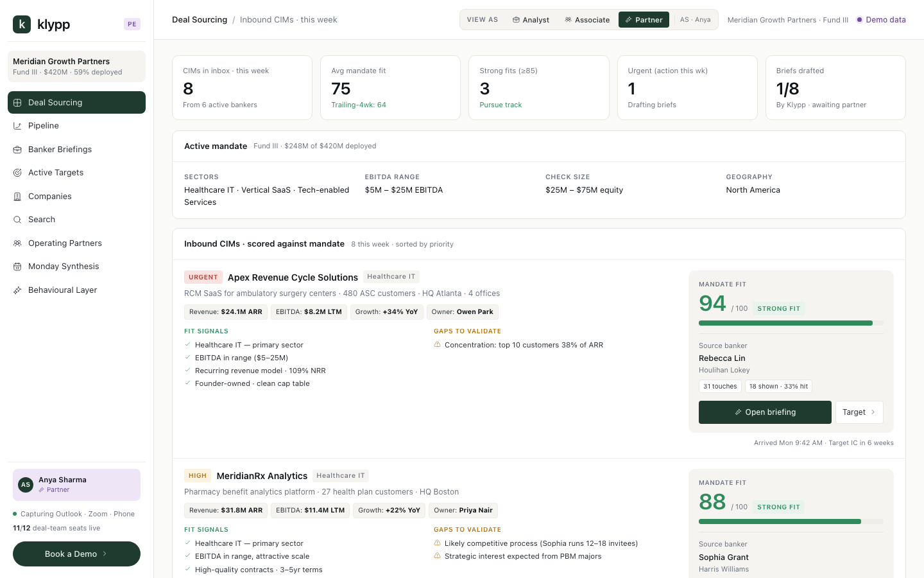Open Monday Synthesis page
The image size is (924, 578).
[x=76, y=267]
